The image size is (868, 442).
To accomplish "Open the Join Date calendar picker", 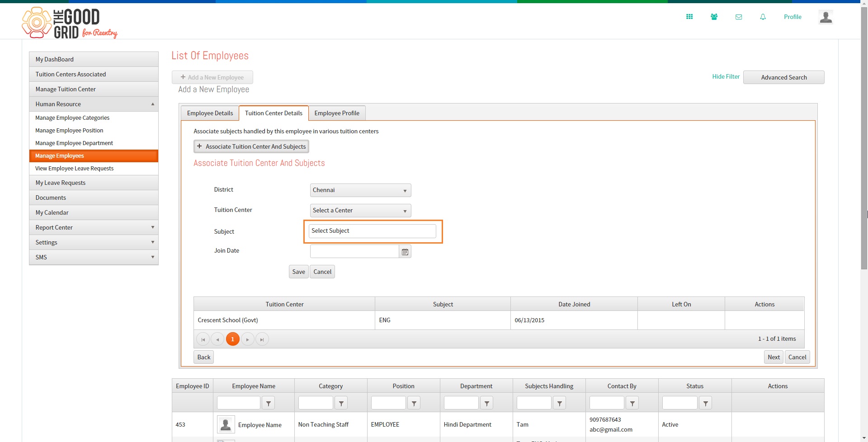I will tap(405, 252).
